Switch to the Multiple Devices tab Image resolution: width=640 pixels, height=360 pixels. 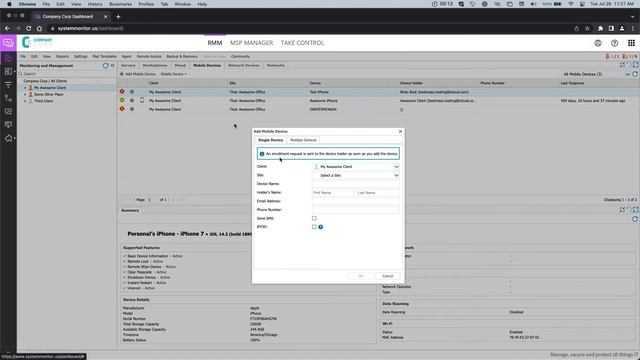pos(303,140)
